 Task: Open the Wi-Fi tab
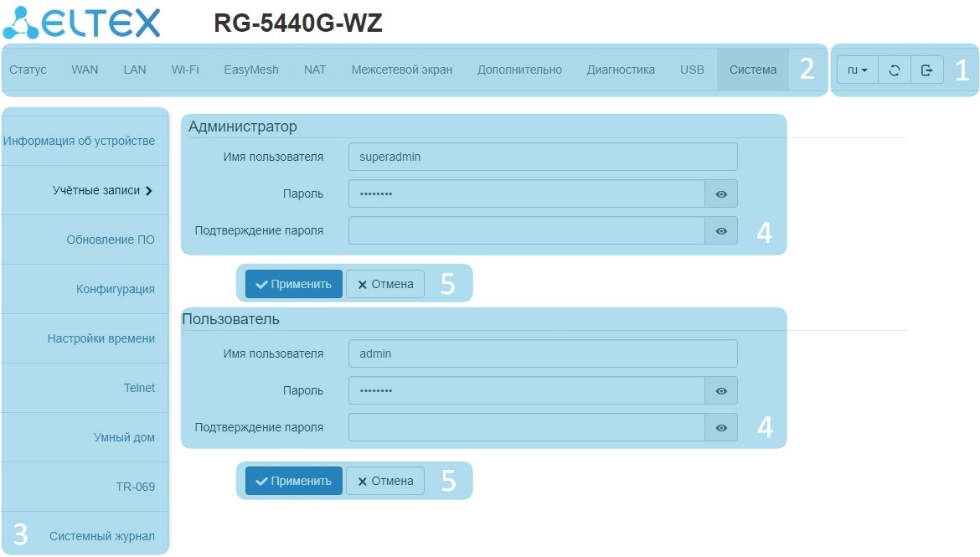click(185, 70)
